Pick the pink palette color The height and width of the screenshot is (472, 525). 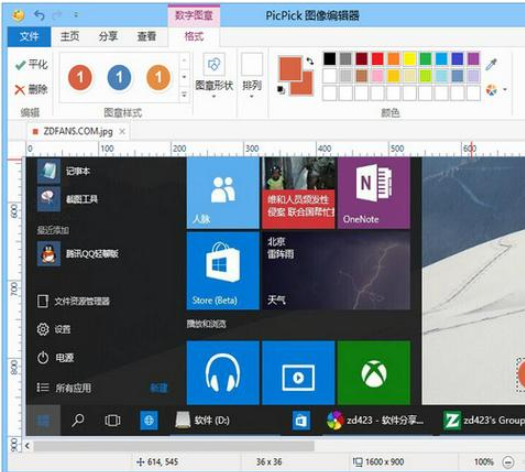coord(377,76)
